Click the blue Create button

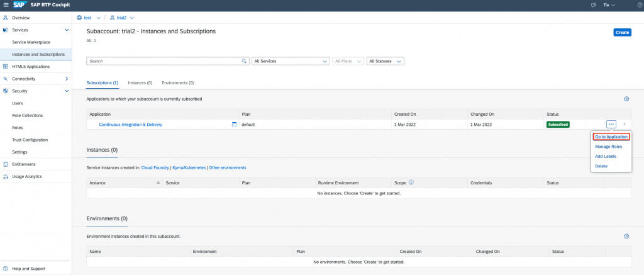click(622, 32)
